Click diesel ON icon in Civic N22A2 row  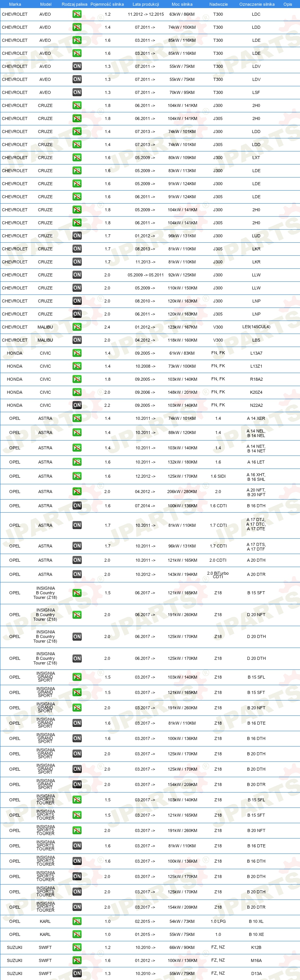[x=77, y=405]
